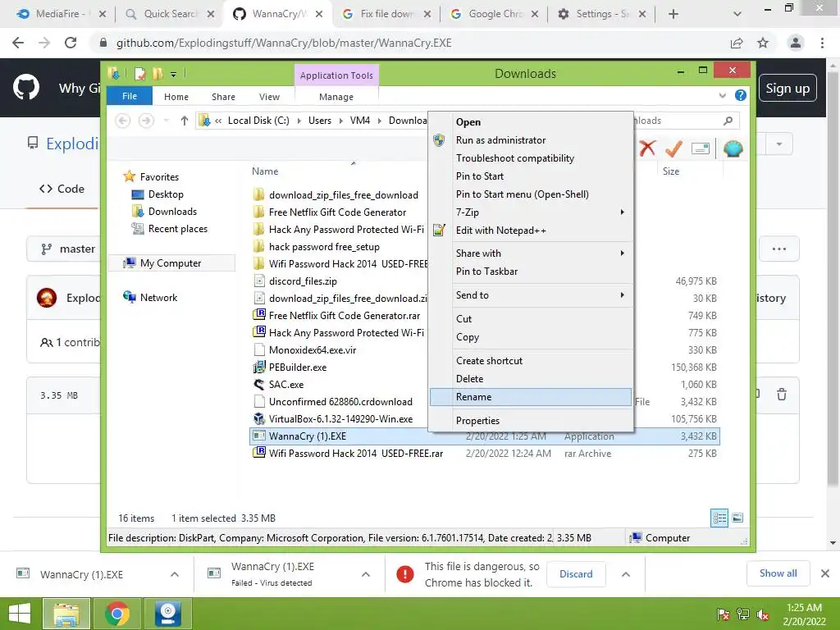The height and width of the screenshot is (630, 840).
Task: Open the Chrome profile icon
Action: click(796, 43)
